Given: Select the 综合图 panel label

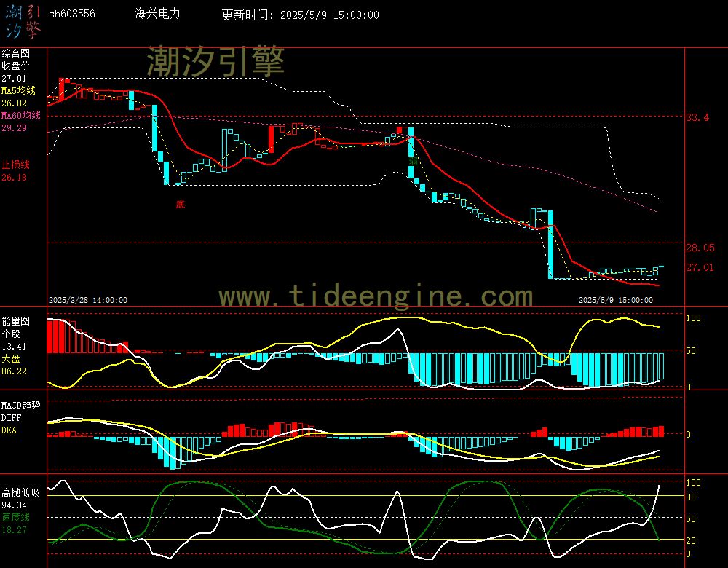Looking at the screenshot, I should click(16, 53).
